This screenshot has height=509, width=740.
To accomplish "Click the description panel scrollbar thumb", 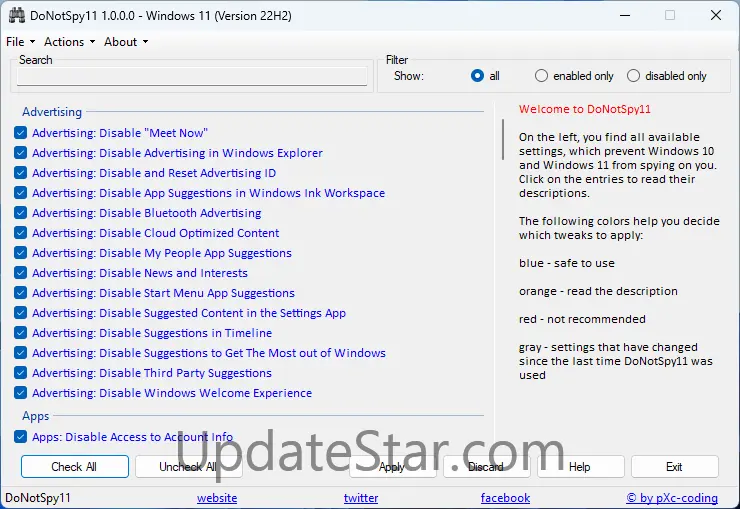I will click(x=503, y=139).
